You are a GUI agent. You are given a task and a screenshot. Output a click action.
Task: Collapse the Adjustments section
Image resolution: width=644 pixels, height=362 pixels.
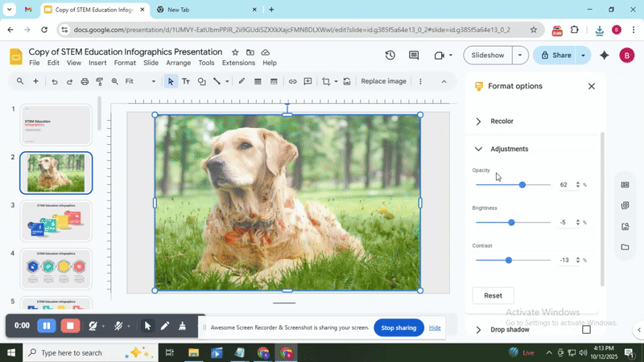point(478,149)
